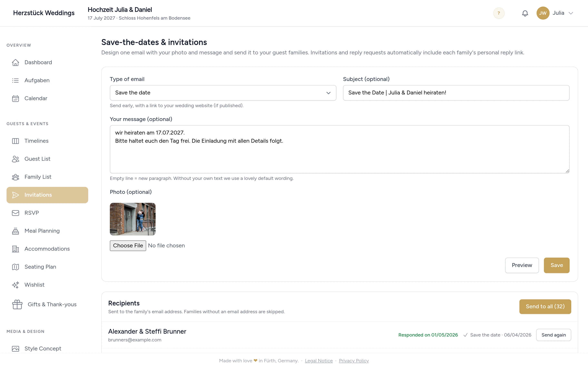Screen dimensions: 588x368
Task: Open Dashboard from the sidebar
Action: [x=47, y=63]
